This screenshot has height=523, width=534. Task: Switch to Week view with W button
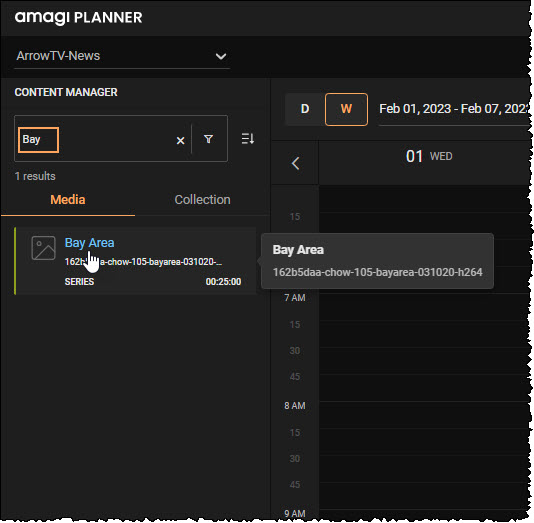coord(346,109)
